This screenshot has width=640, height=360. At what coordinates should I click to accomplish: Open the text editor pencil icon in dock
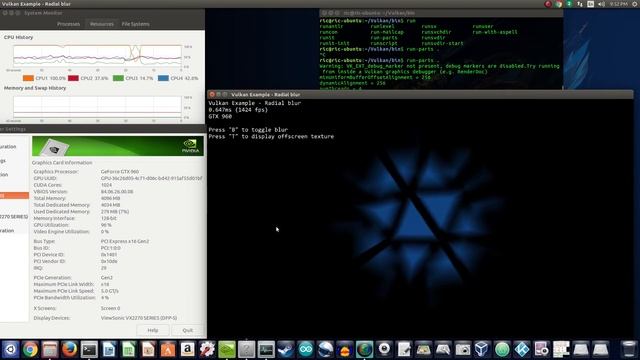tap(404, 349)
